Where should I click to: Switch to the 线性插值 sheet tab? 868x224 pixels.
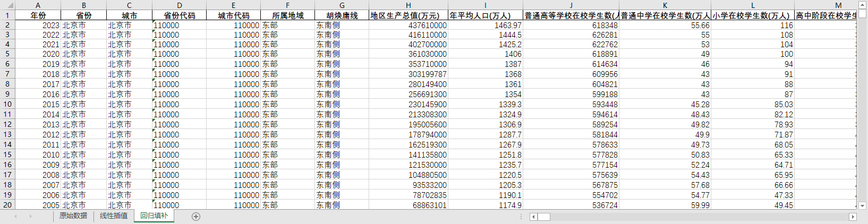[x=114, y=216]
